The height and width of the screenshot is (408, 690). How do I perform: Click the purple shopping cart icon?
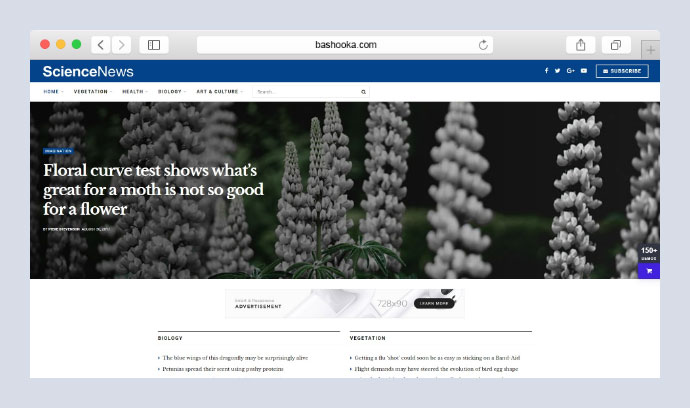649,271
